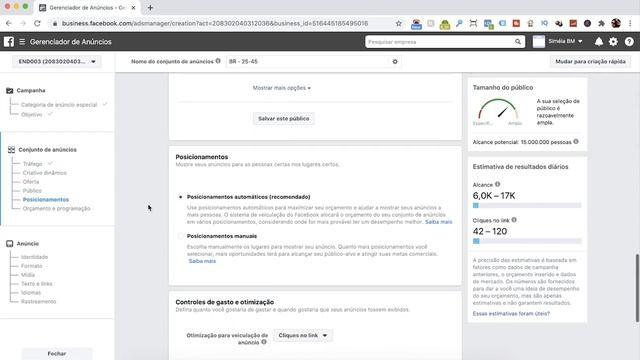Viewport: 640px width, 360px height.
Task: Click info icon next to Alcance potencial
Action: (576, 142)
